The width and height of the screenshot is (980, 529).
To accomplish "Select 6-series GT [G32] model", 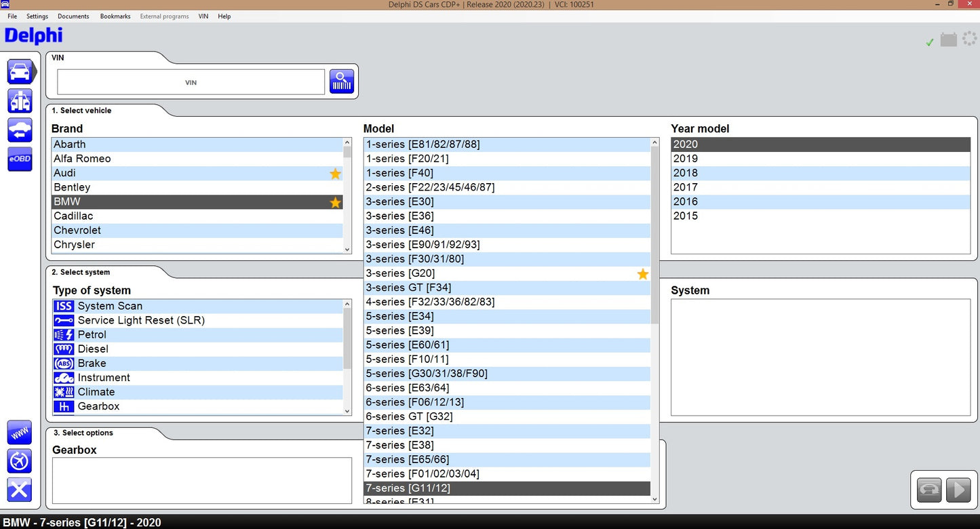I will [x=507, y=416].
